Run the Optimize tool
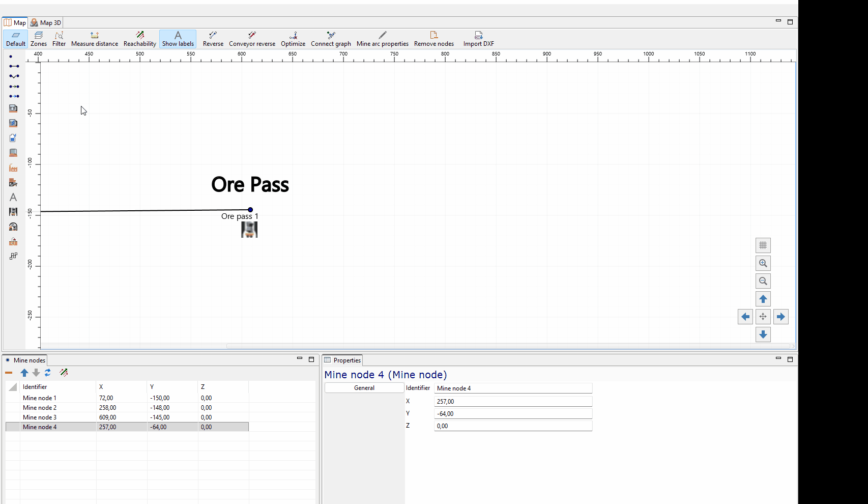Image resolution: width=868 pixels, height=504 pixels. (293, 39)
